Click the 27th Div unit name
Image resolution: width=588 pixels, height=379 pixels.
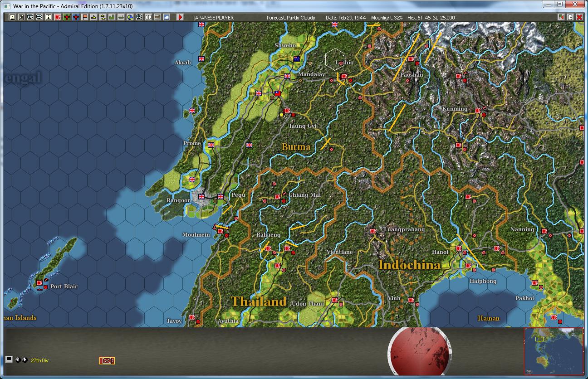(x=39, y=360)
